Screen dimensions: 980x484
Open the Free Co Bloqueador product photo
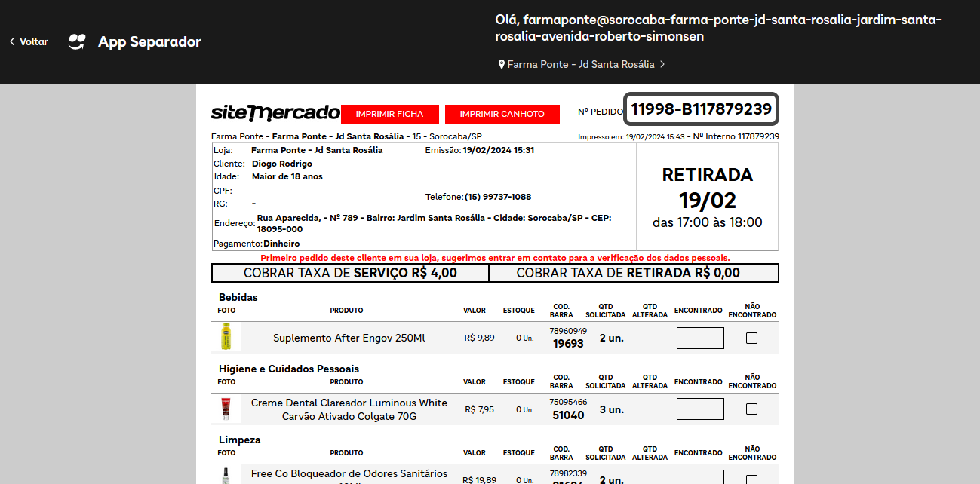click(x=226, y=476)
